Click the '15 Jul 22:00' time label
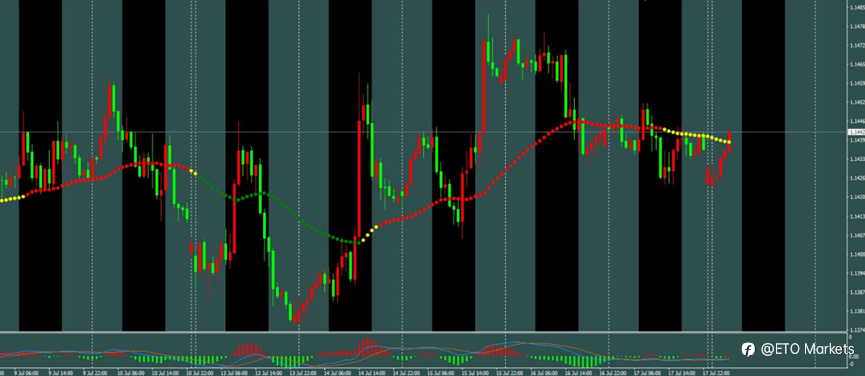The height and width of the screenshot is (376, 865). click(x=510, y=373)
